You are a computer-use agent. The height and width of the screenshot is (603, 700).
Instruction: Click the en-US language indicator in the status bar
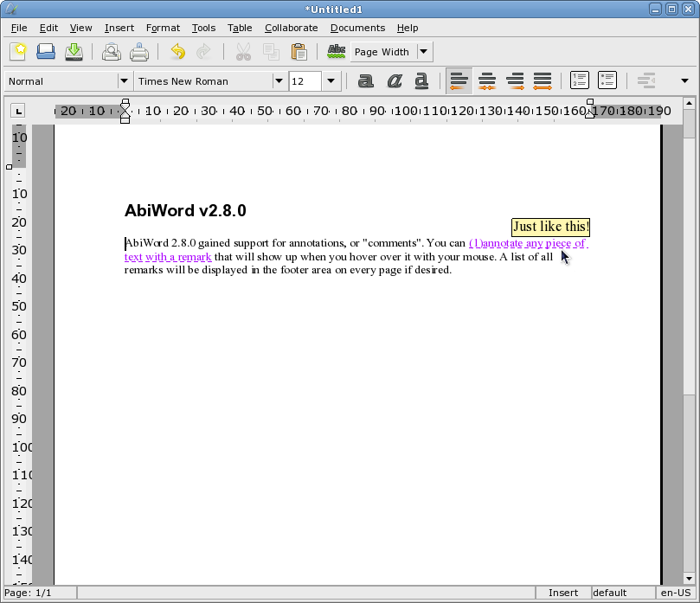676,593
